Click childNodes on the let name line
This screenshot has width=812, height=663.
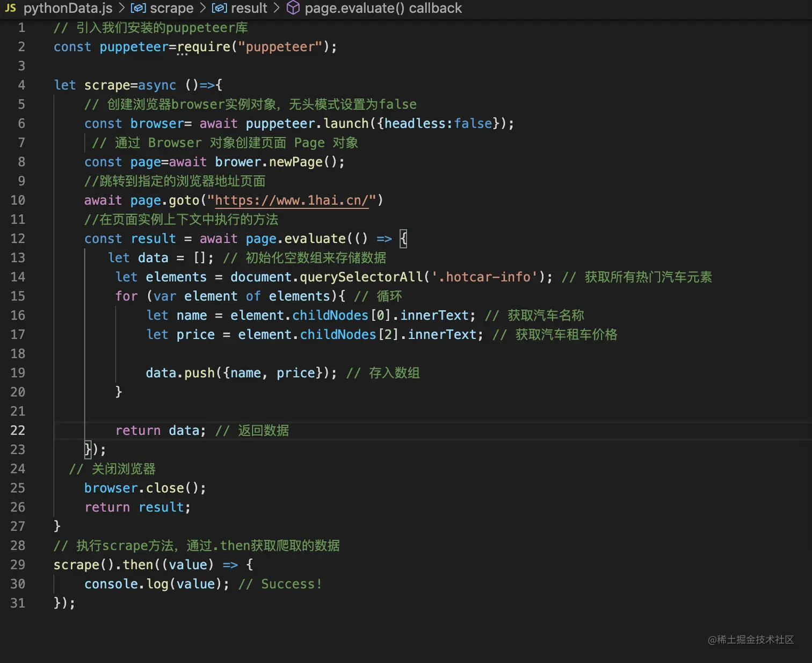pyautogui.click(x=330, y=315)
